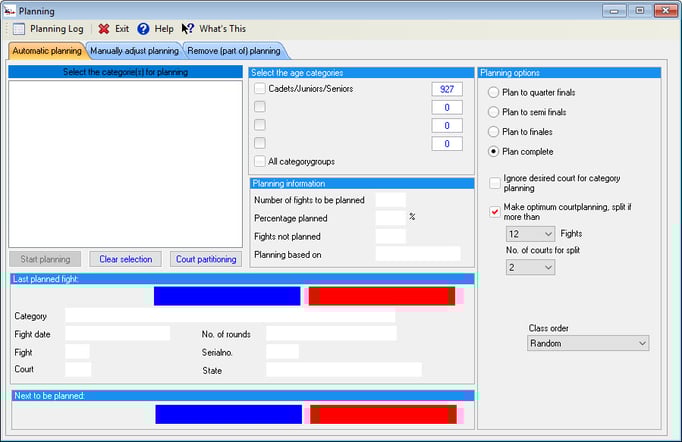
Task: Open the Class order Random dropdown
Action: click(x=588, y=343)
